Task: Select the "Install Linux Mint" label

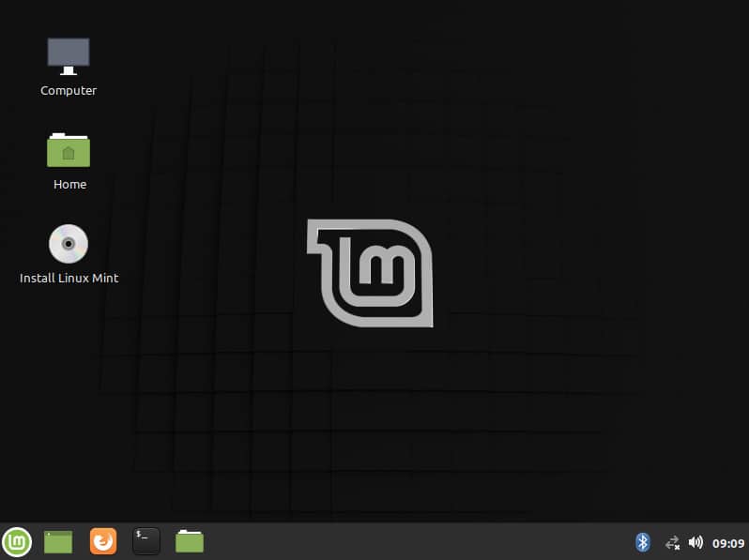Action: [x=69, y=278]
